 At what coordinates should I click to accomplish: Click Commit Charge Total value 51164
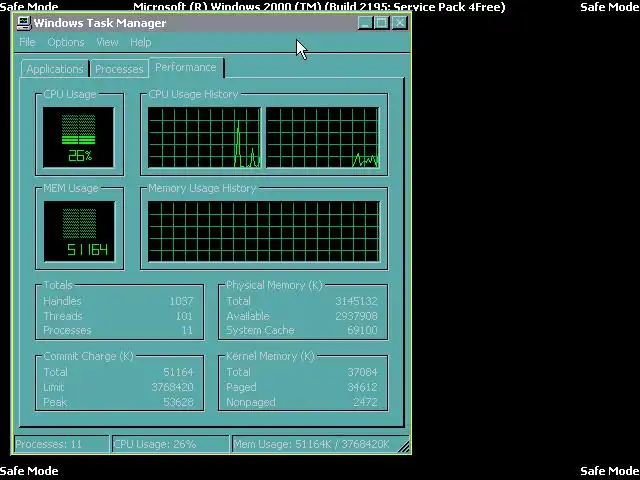[178, 372]
